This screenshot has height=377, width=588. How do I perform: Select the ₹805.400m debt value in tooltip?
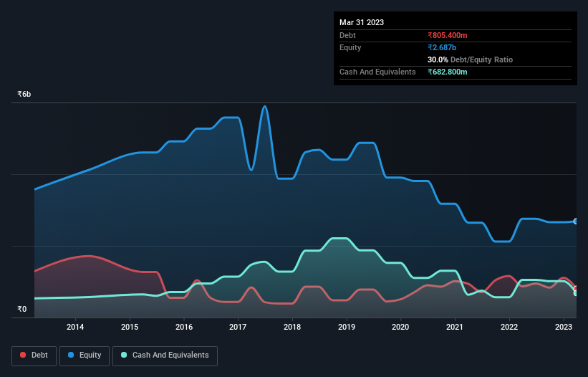pos(448,35)
